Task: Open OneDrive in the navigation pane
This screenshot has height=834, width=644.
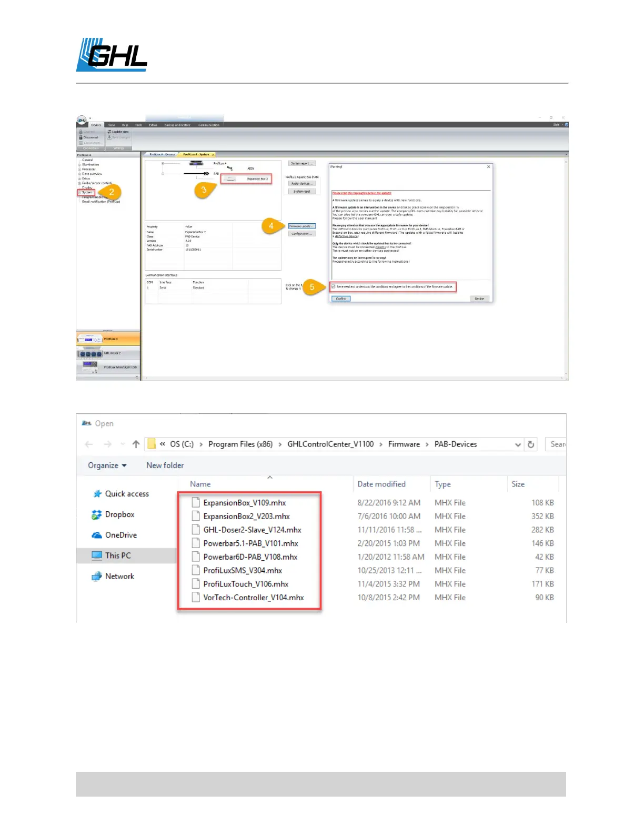Action: 114,535
